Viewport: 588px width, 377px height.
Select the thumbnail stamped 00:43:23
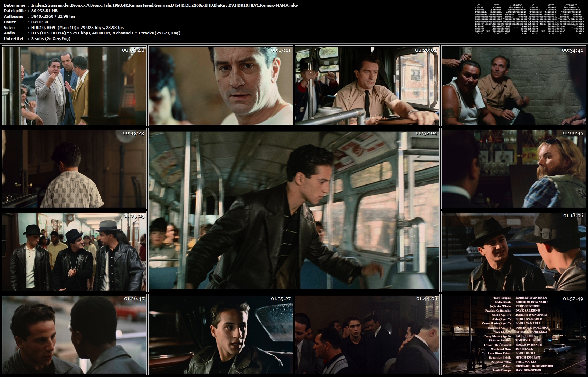click(74, 169)
